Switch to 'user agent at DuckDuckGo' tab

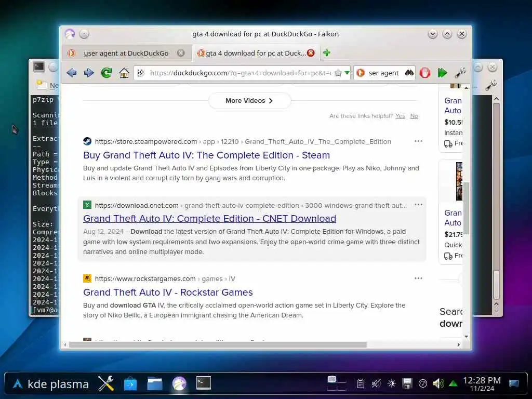pyautogui.click(x=126, y=54)
